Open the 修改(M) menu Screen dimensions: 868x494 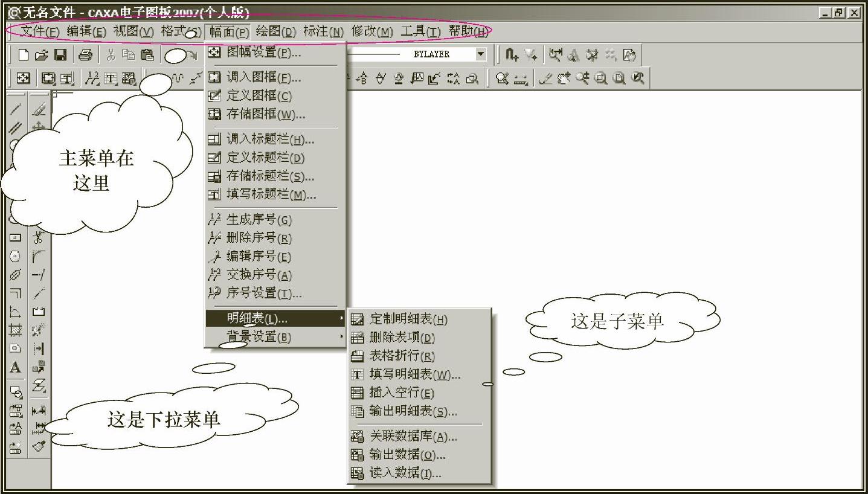pos(372,31)
